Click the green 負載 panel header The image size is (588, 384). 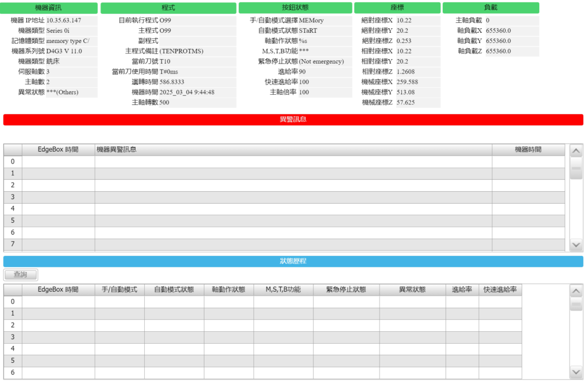point(490,8)
